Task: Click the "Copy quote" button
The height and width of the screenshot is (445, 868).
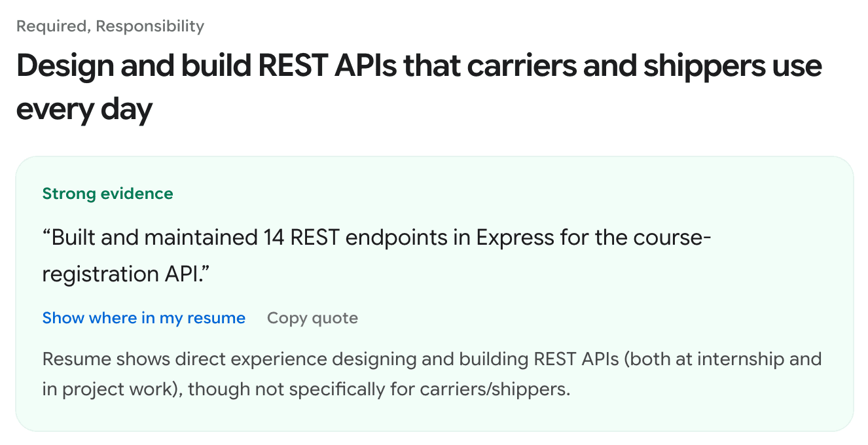Action: (x=312, y=318)
